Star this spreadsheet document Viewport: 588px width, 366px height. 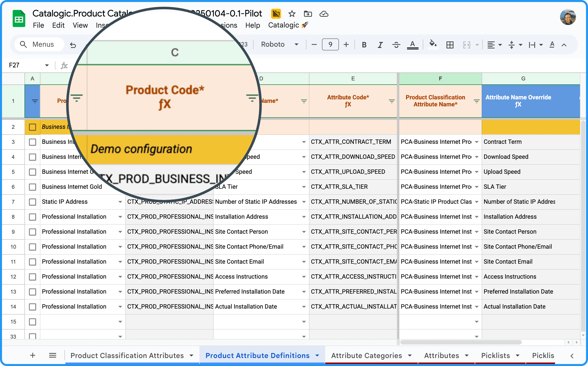(x=292, y=14)
